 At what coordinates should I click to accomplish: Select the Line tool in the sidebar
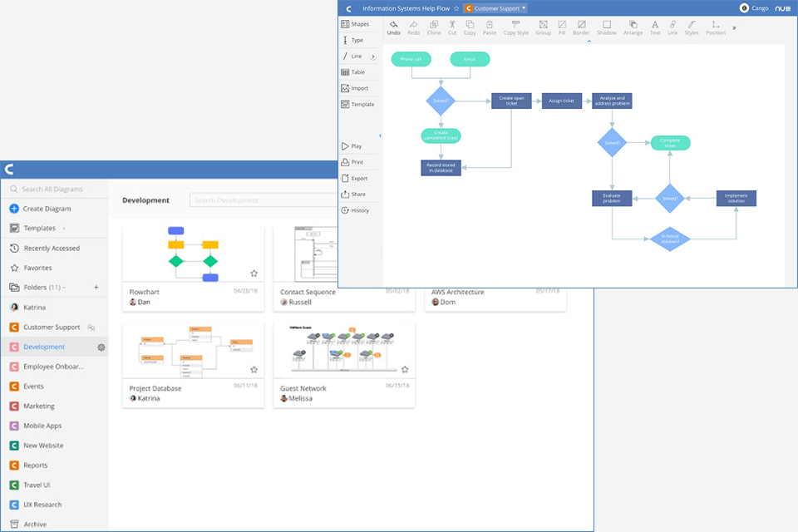click(x=352, y=56)
